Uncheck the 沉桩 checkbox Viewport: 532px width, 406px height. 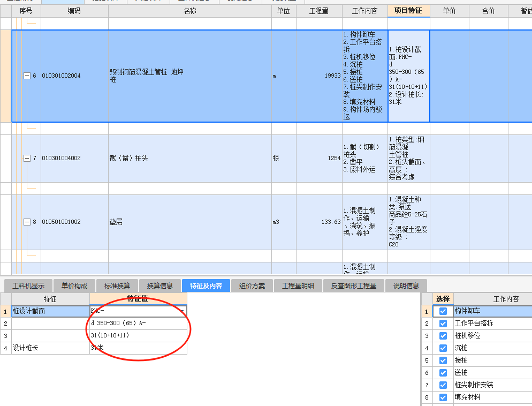tap(443, 348)
